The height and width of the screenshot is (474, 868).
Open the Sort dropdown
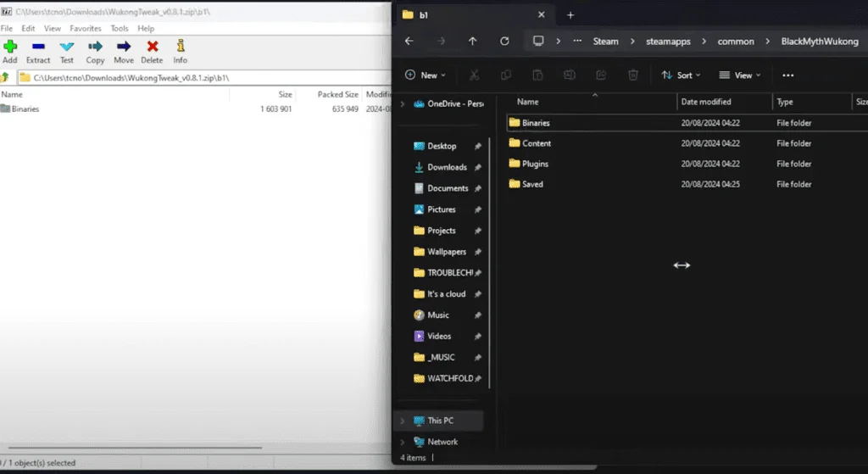click(681, 75)
